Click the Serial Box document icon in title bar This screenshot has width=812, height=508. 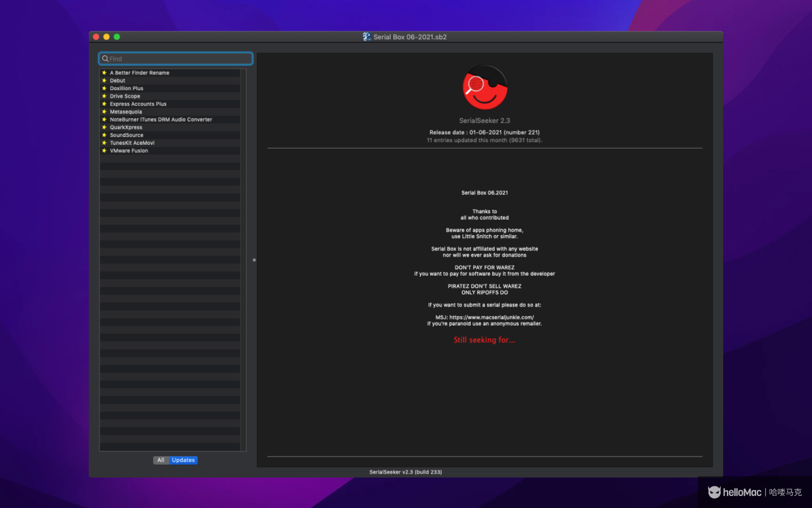click(367, 37)
